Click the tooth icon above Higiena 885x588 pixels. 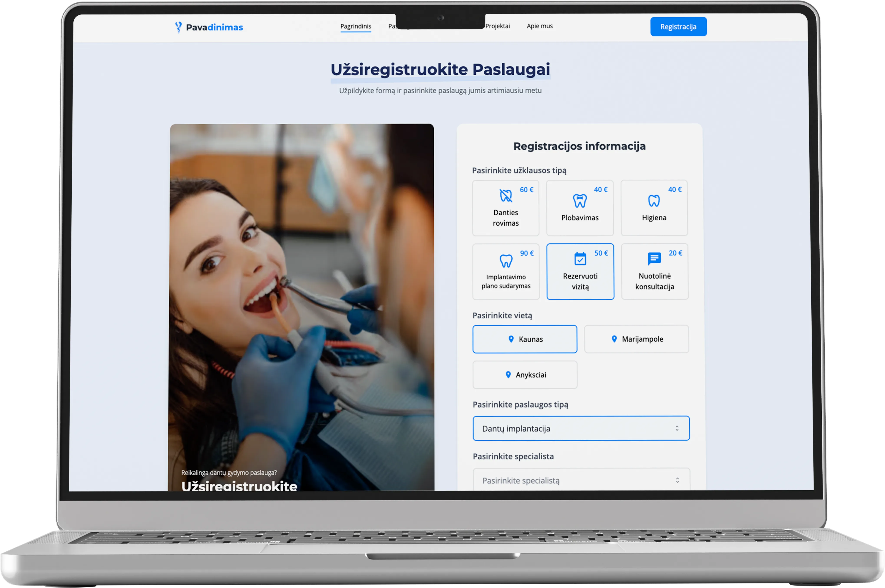click(x=654, y=201)
